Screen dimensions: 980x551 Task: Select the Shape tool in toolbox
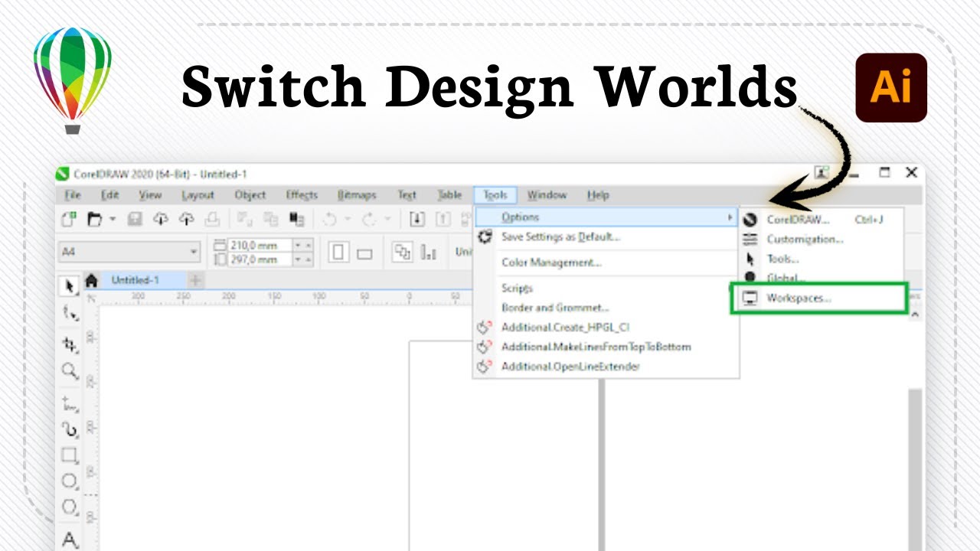(x=70, y=312)
